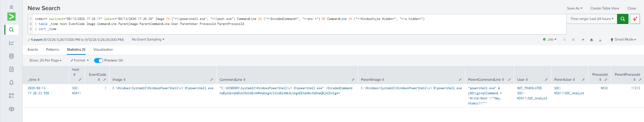Click the green Splunk logo icon

11,17
